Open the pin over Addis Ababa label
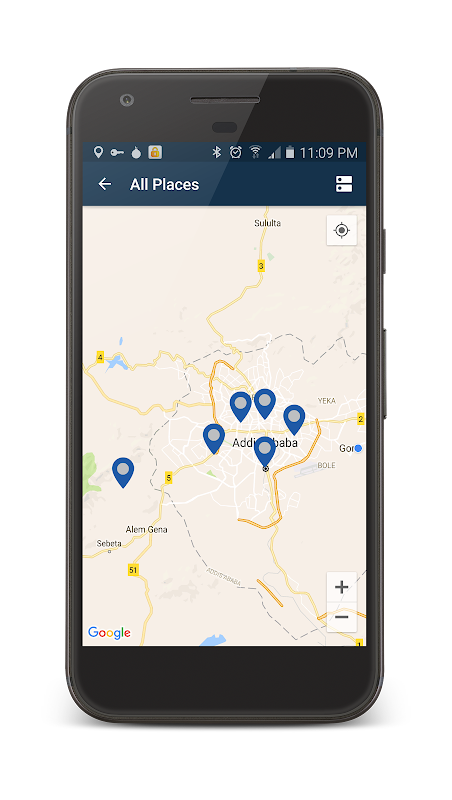This screenshot has width=452, height=800. 265,452
